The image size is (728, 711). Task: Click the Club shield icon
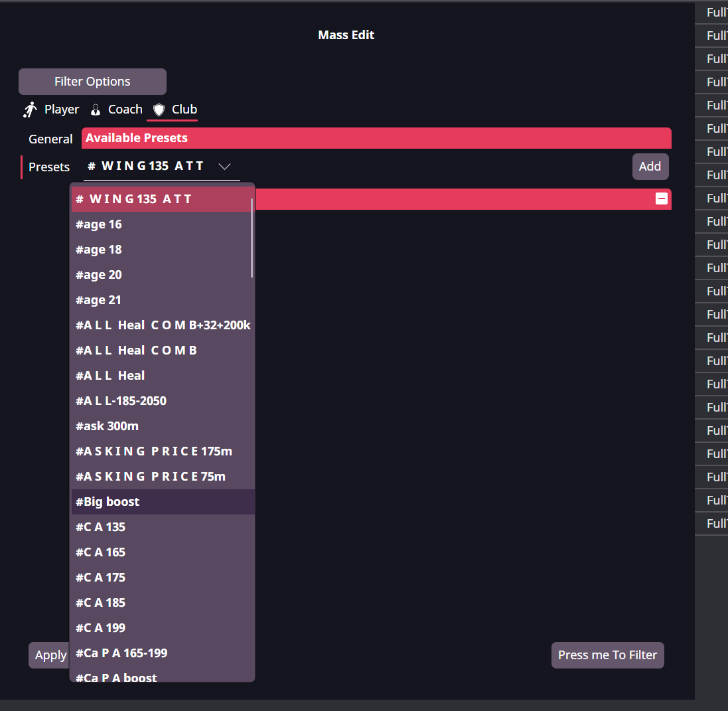[159, 110]
